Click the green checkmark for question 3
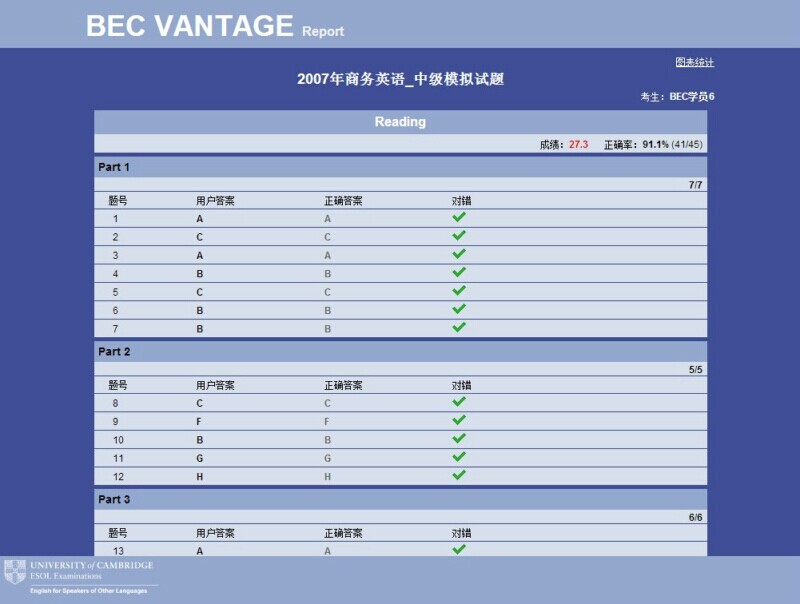 point(459,254)
